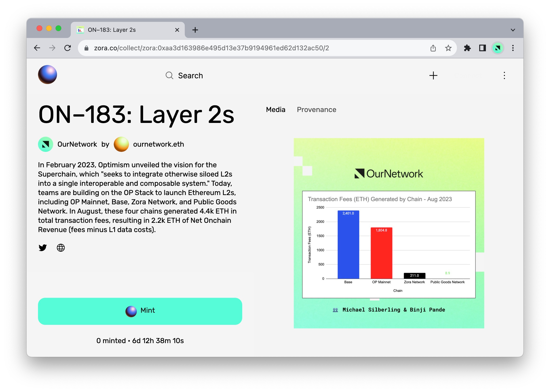Open Chrome three-dot menu
550x392 pixels.
coord(513,48)
